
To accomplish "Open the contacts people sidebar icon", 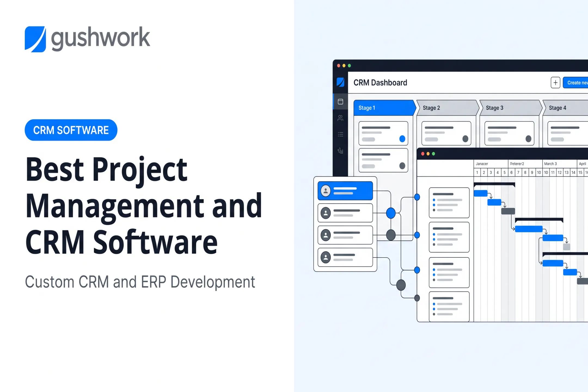I will (340, 118).
